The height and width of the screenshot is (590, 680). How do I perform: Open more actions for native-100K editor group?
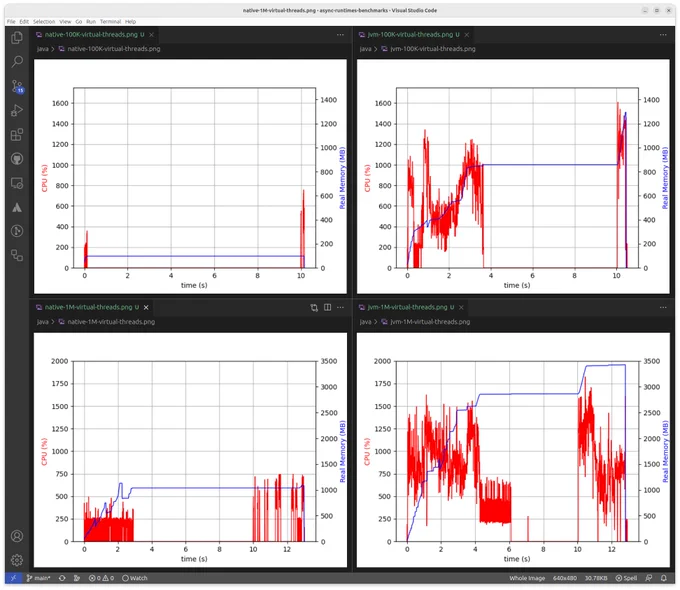[x=340, y=35]
